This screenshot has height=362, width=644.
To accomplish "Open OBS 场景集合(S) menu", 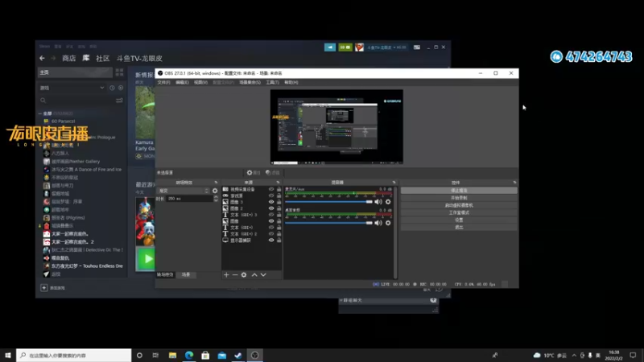I will [x=250, y=83].
